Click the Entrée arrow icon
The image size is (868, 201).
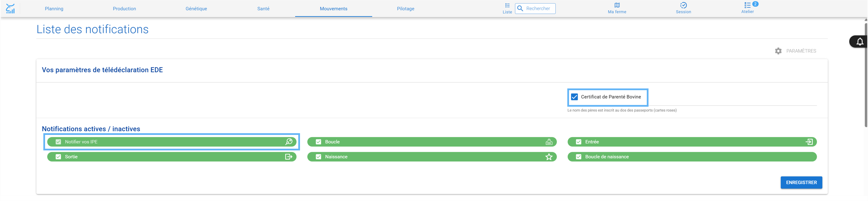(809, 142)
